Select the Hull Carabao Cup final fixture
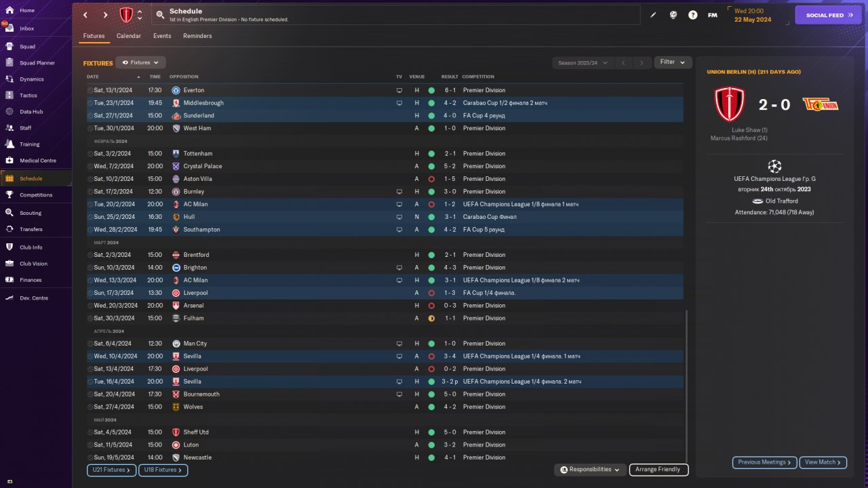Viewport: 868px width, 488px height. [x=385, y=217]
